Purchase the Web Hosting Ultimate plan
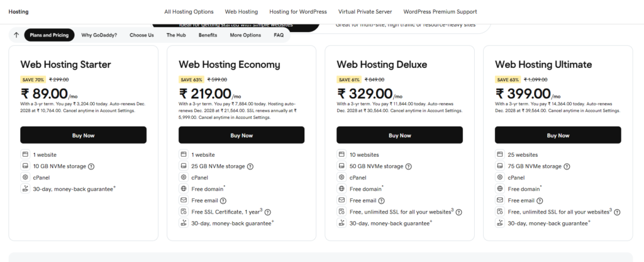 (558, 135)
